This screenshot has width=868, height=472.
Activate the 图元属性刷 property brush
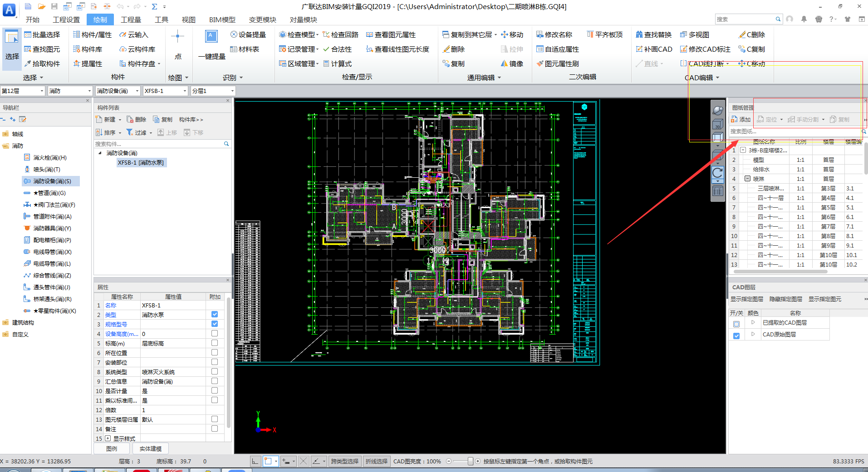pos(558,64)
